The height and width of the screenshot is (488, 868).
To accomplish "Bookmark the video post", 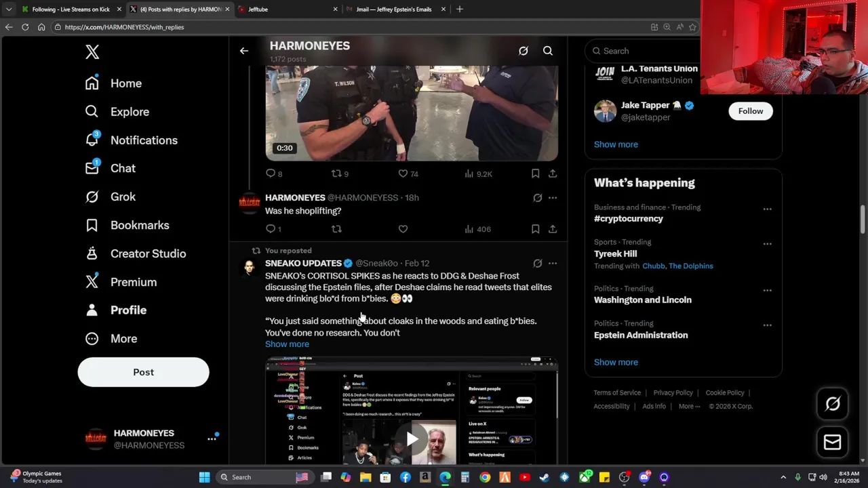I will coord(535,174).
